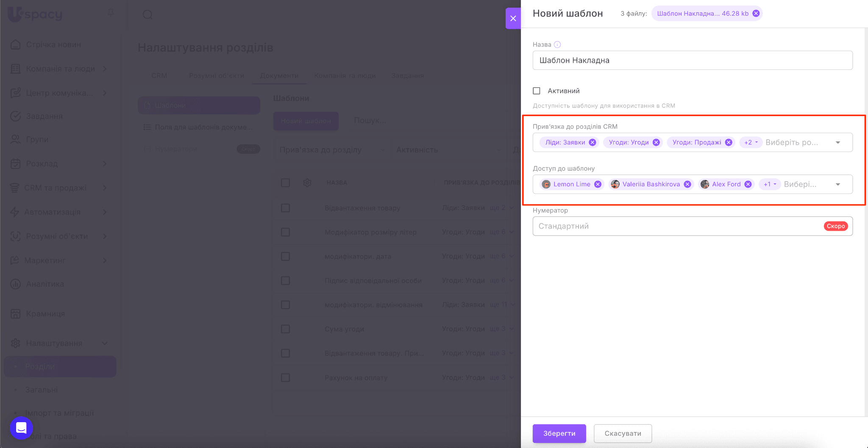Check the Сума угоди row checkbox
868x448 pixels.
coord(286,329)
